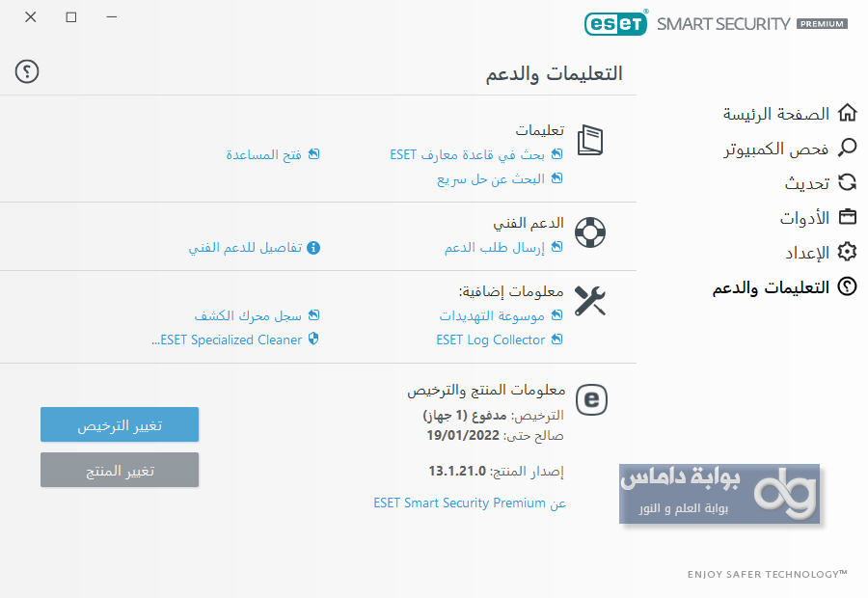The width and height of the screenshot is (868, 598).
Task: Click the link icon beside إرسال طلب الدعم
Action: 556,246
